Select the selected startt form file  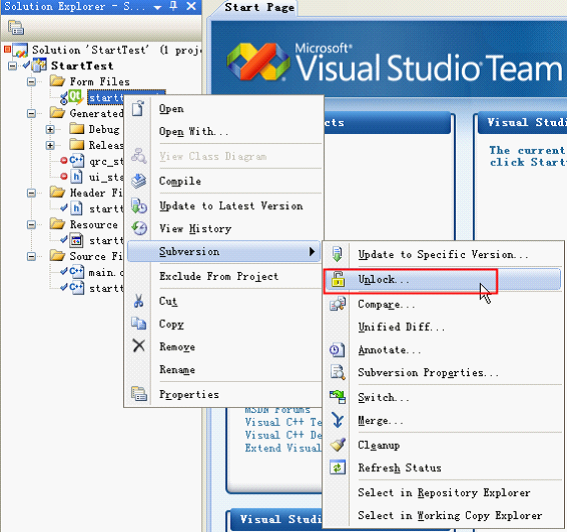click(106, 97)
